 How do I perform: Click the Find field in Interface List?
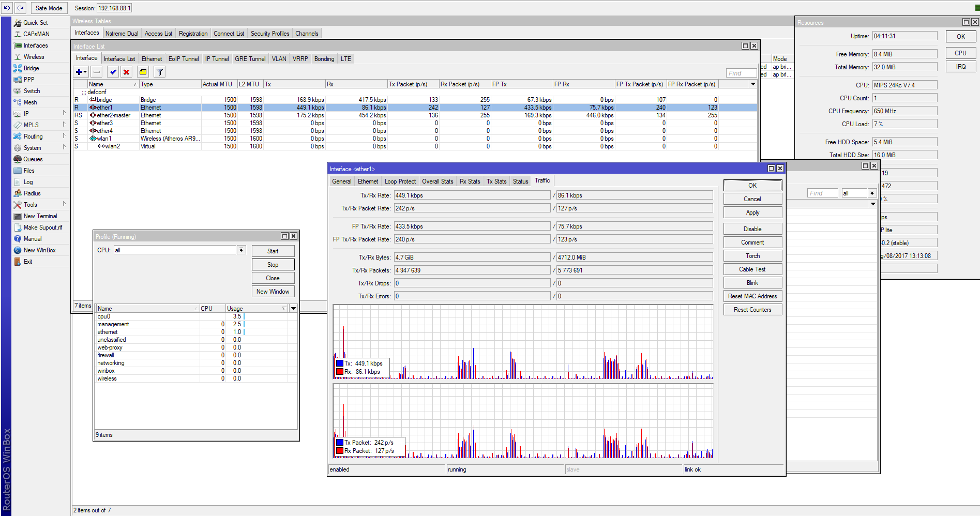tap(741, 73)
